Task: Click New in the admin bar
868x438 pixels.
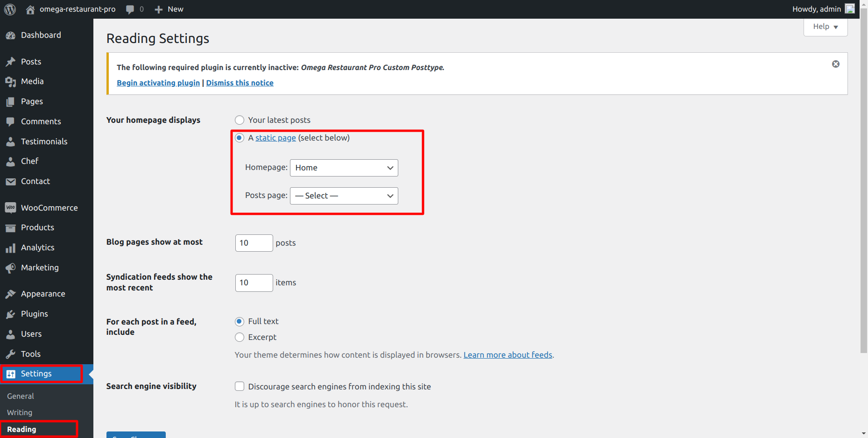Action: 176,9
